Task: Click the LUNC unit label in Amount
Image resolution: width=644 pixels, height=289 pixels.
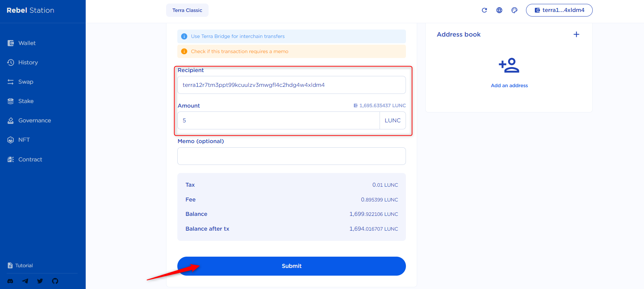Action: click(x=393, y=121)
